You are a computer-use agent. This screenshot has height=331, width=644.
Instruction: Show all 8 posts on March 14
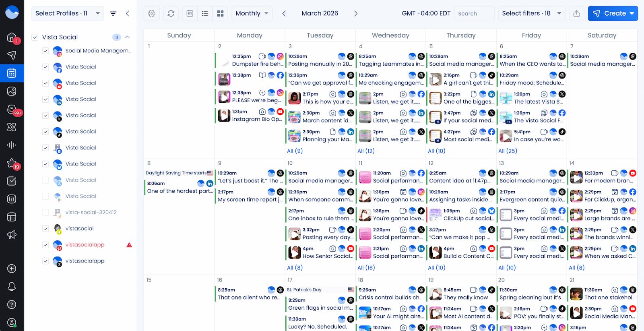point(576,267)
